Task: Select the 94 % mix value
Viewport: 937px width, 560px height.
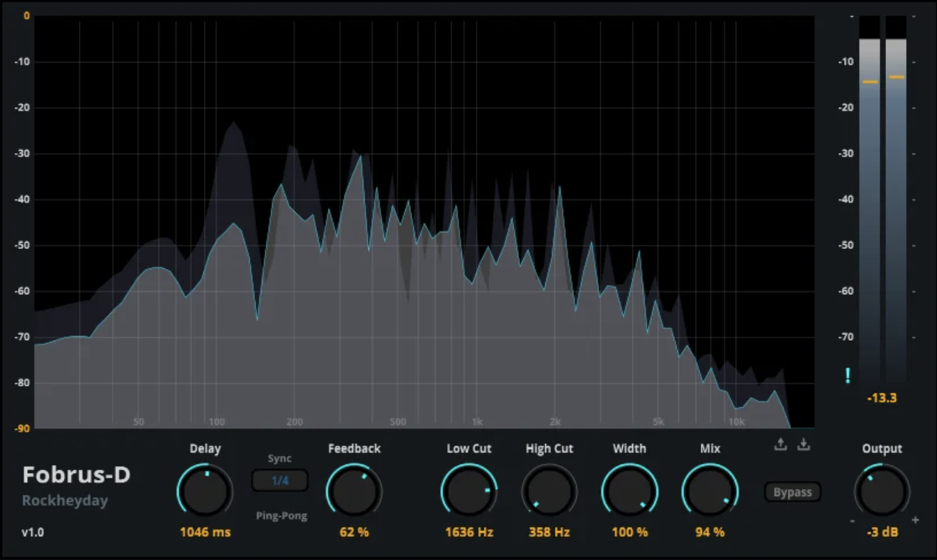Action: pos(710,532)
